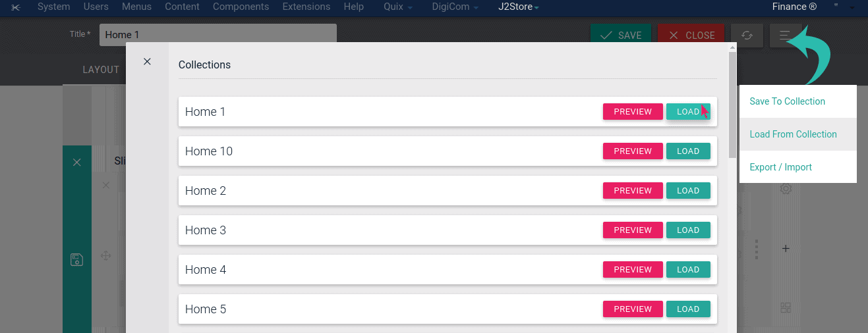The image size is (868, 333).
Task: Choose Export / Import from the menu
Action: (x=780, y=167)
